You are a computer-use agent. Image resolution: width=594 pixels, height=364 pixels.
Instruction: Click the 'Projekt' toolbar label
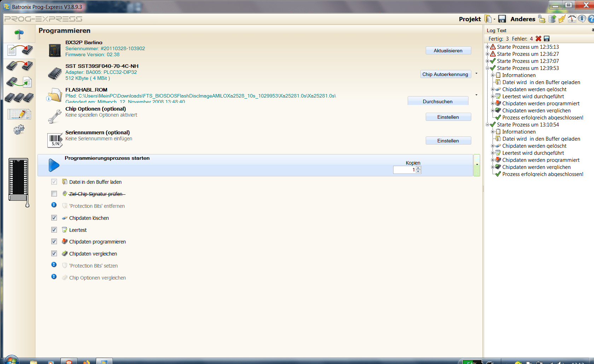pyautogui.click(x=470, y=19)
